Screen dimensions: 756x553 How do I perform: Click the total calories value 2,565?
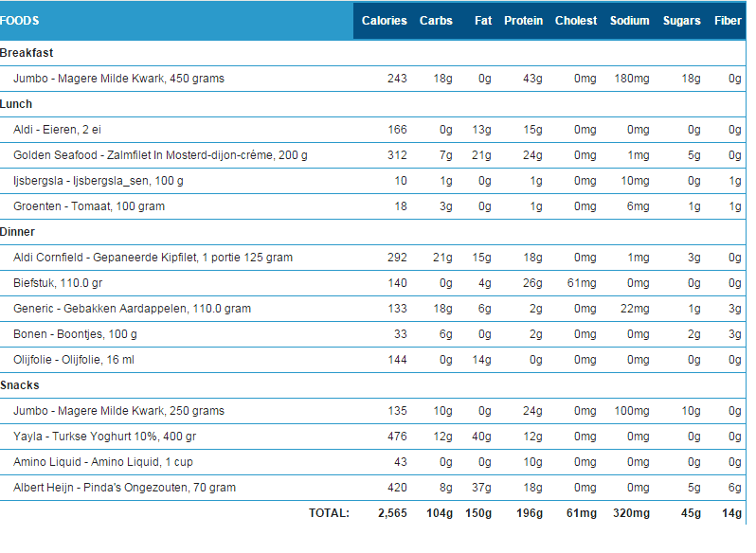(389, 513)
